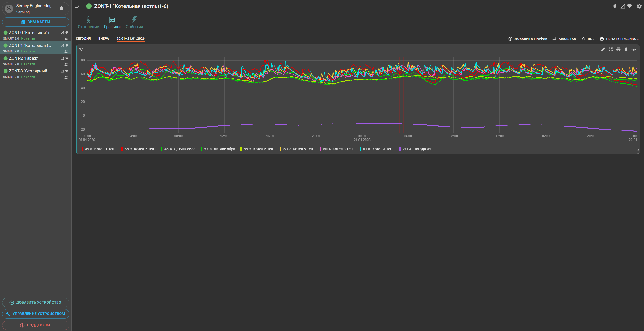This screenshot has height=331, width=644.
Task: Expand the chart to fullscreen
Action: (610, 49)
